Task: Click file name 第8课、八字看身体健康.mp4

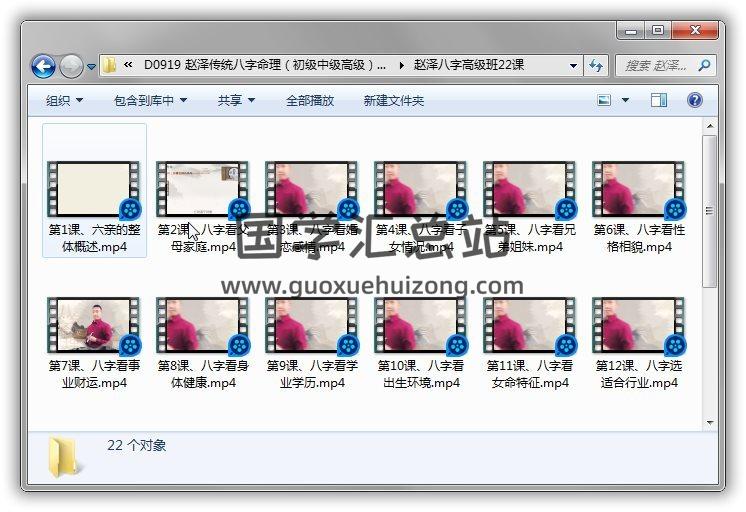Action: click(x=203, y=374)
